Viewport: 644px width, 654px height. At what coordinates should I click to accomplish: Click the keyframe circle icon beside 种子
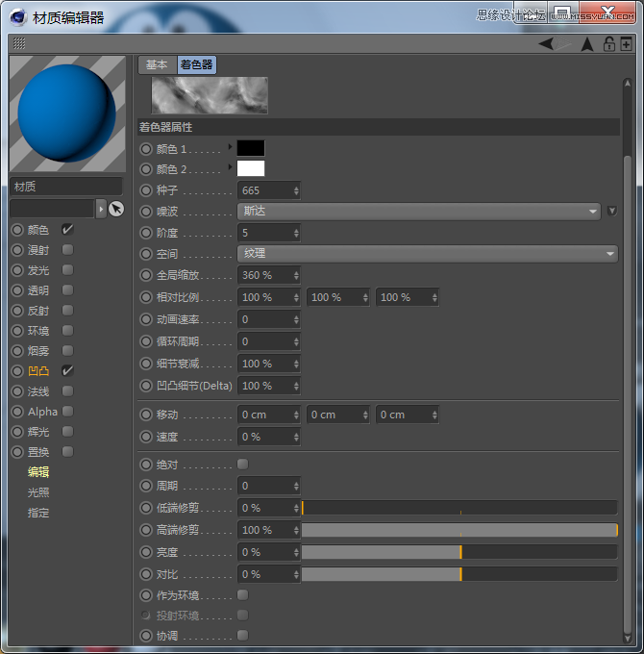[146, 190]
